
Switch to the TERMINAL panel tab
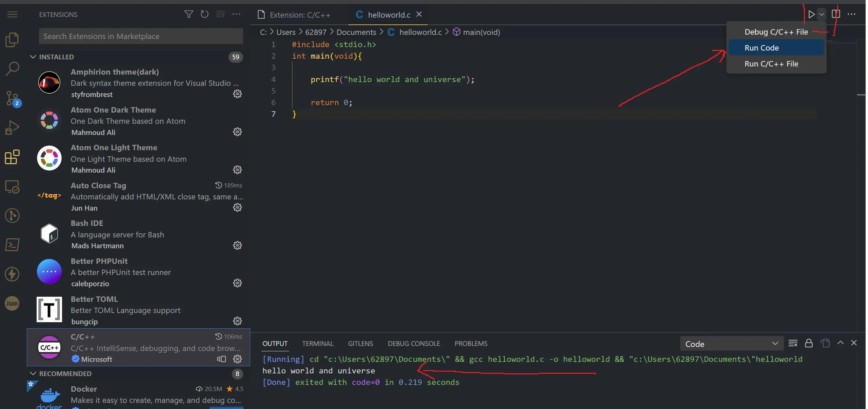pyautogui.click(x=318, y=344)
